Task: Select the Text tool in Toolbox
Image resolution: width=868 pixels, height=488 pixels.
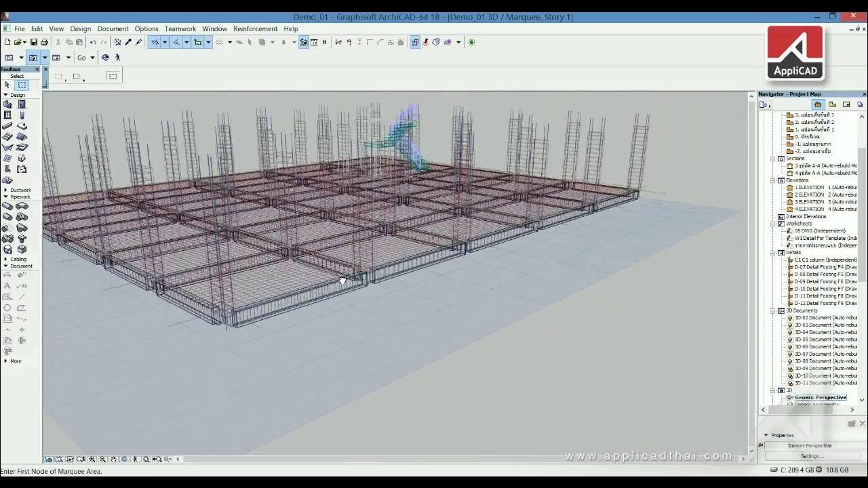Action: (7, 286)
